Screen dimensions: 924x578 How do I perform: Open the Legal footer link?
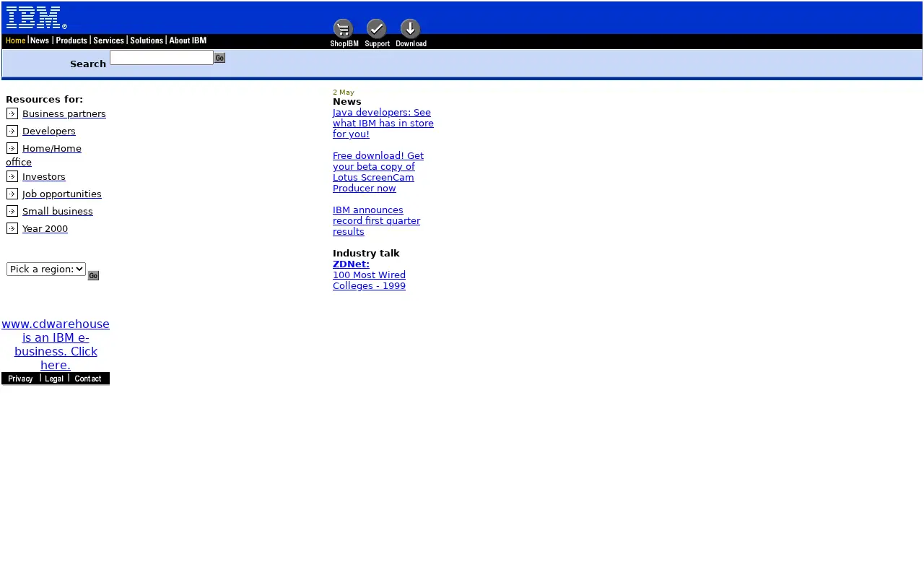pos(54,379)
